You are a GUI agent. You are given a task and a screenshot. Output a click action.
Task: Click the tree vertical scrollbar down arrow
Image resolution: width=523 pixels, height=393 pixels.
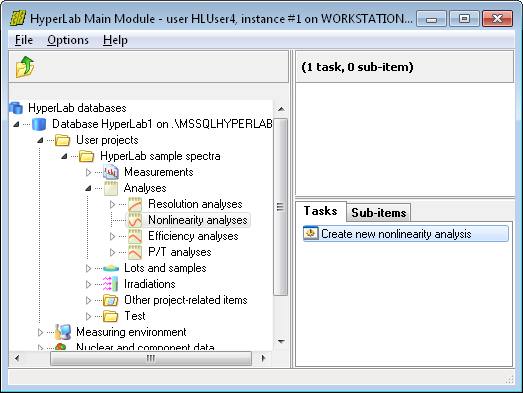click(281, 342)
